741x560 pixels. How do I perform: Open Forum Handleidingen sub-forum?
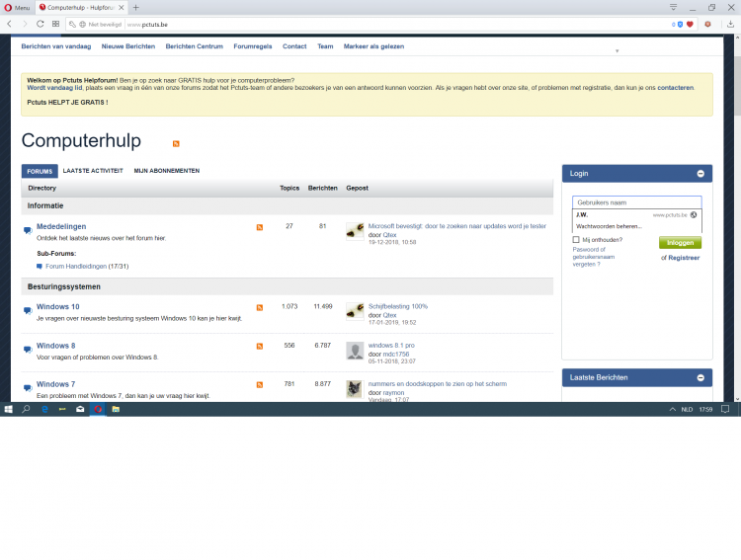[76, 266]
